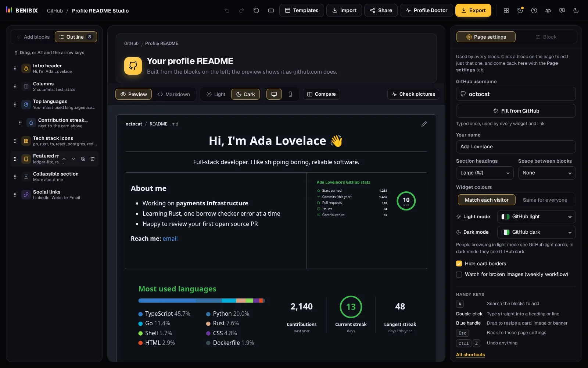Click the undo arrow in the top toolbar
The height and width of the screenshot is (368, 588).
227,11
